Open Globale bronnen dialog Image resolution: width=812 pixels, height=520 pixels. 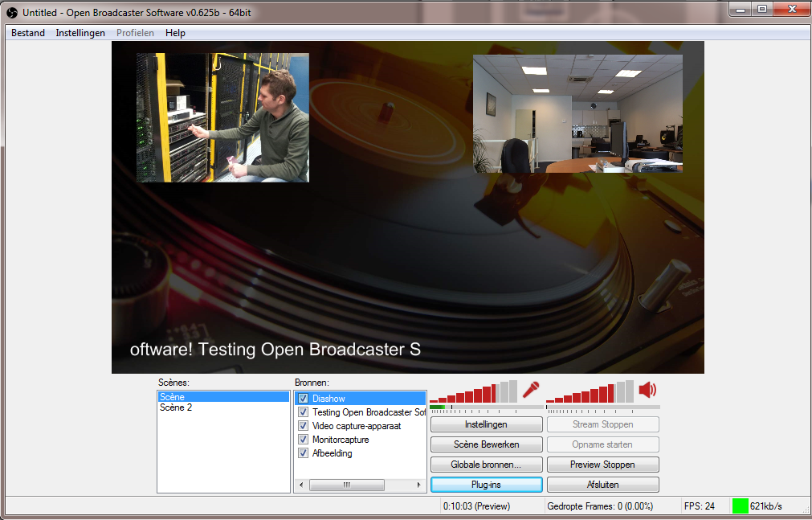[486, 465]
